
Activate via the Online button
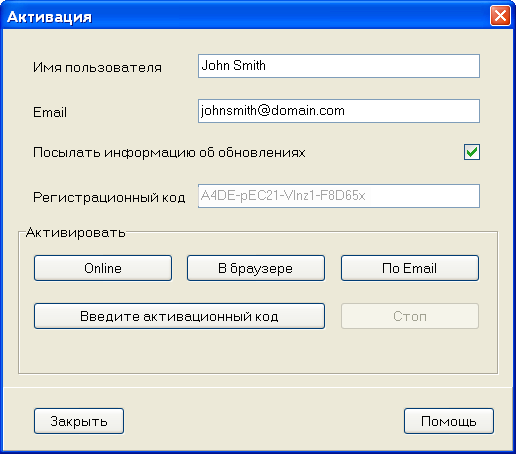103,268
